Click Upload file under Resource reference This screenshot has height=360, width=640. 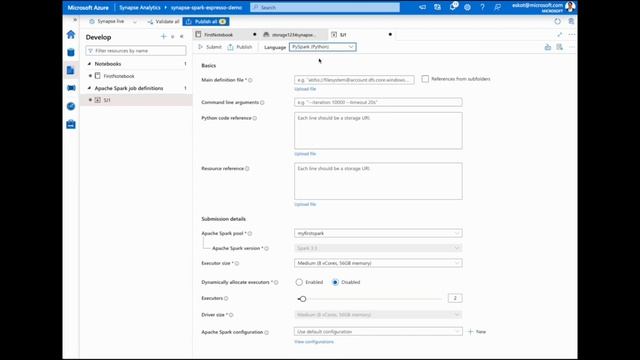coord(305,204)
